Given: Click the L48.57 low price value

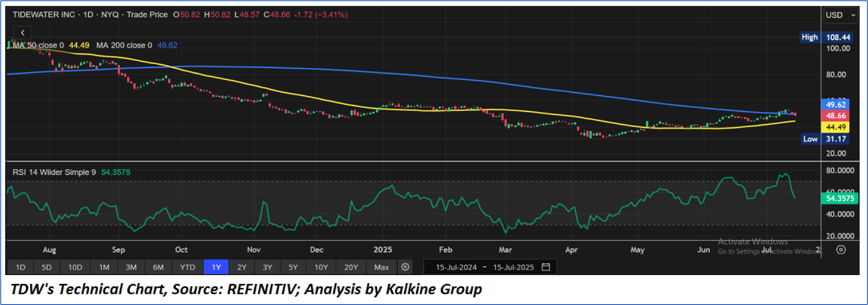Looking at the screenshot, I should [x=248, y=14].
